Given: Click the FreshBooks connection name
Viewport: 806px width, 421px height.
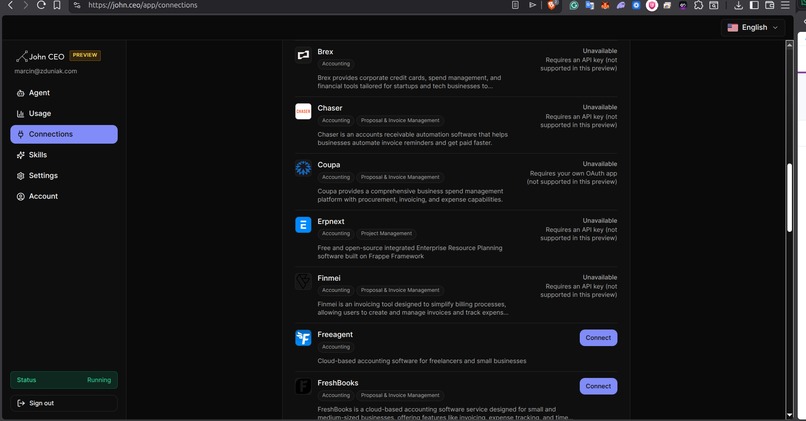Looking at the screenshot, I should click(338, 383).
